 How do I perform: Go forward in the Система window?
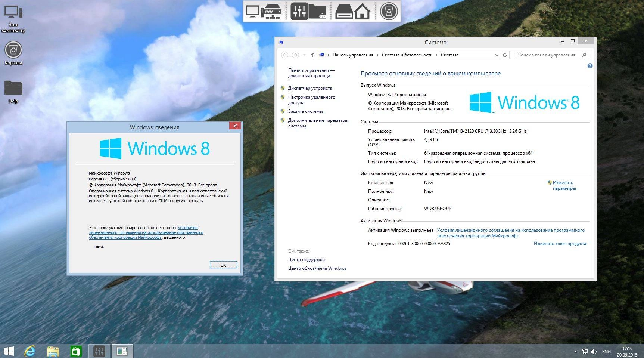(x=295, y=55)
